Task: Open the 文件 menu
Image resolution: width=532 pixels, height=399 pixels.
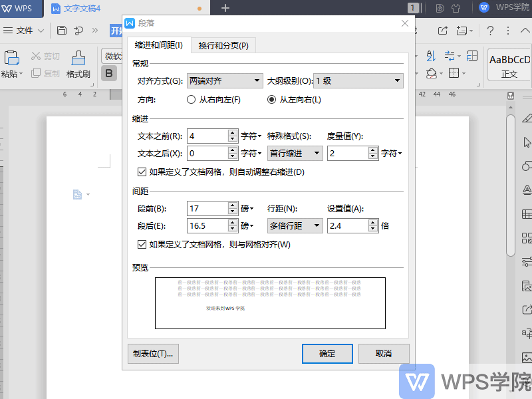Action: tap(24, 31)
